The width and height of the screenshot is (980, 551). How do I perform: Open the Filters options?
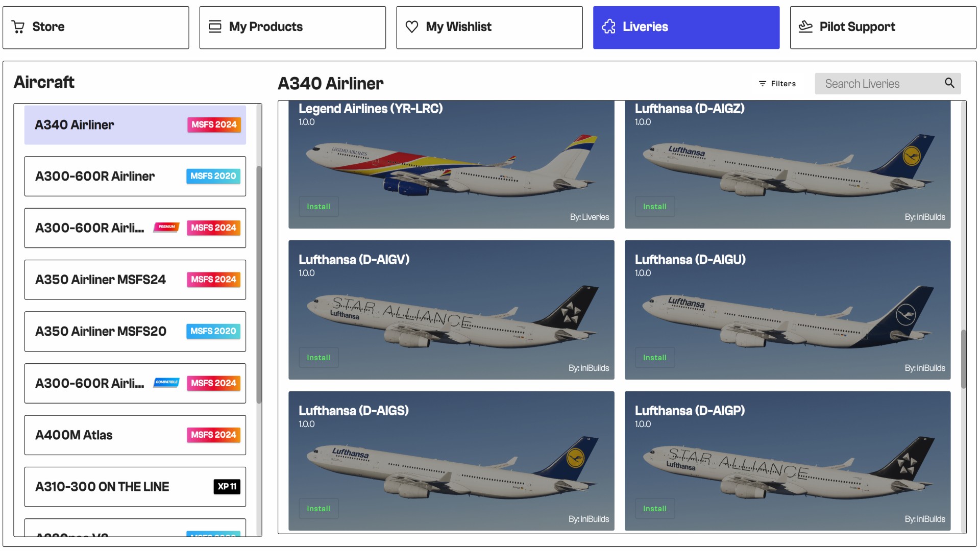777,84
